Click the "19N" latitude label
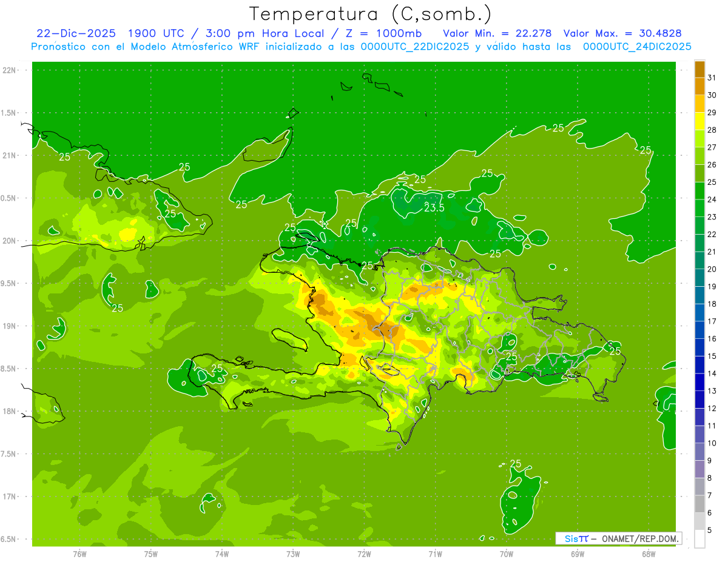Image resolution: width=728 pixels, height=562 pixels. point(10,326)
